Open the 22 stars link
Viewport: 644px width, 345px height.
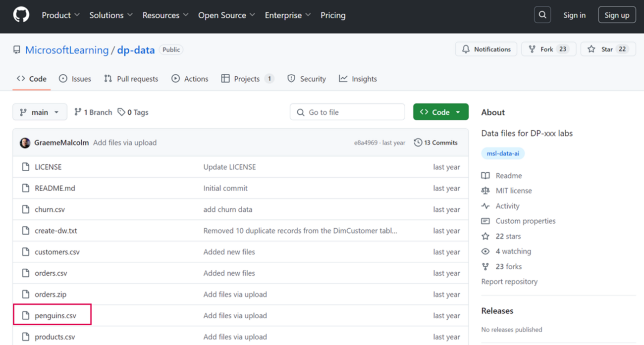tap(508, 236)
